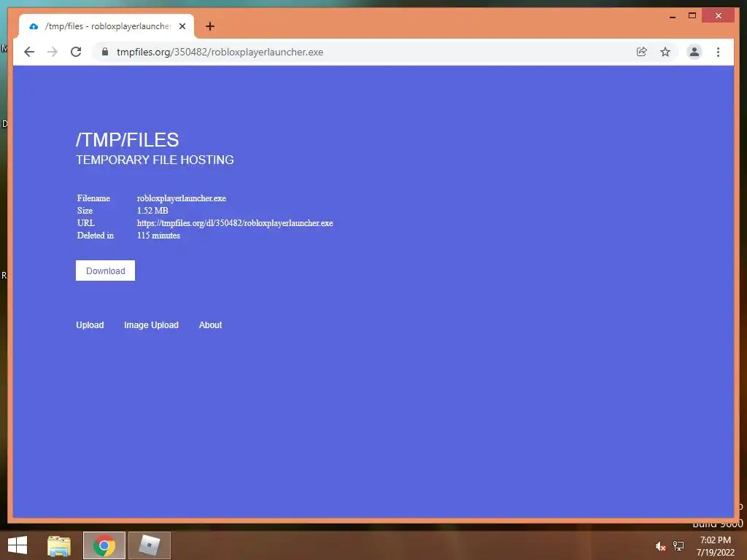Click the forward navigation arrow
Viewport: 747px width, 560px height.
[x=53, y=52]
